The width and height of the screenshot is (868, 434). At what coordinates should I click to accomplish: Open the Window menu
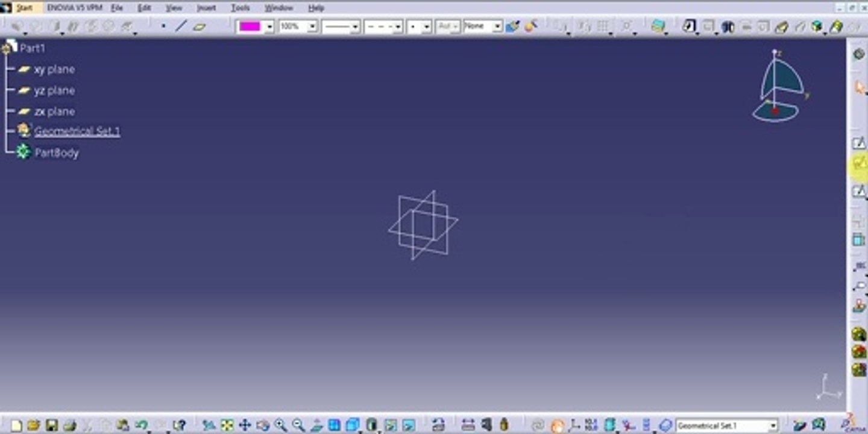click(278, 8)
